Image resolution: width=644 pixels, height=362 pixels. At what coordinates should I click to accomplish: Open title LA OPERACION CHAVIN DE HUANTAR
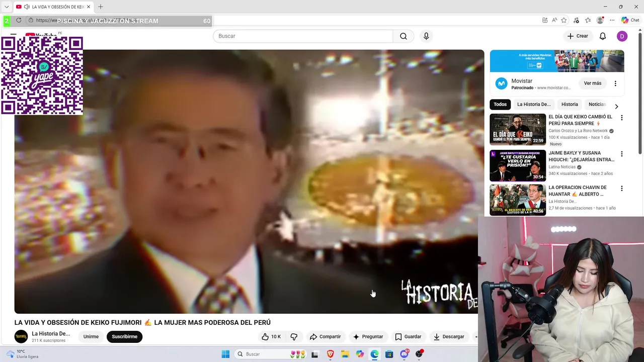(x=578, y=191)
